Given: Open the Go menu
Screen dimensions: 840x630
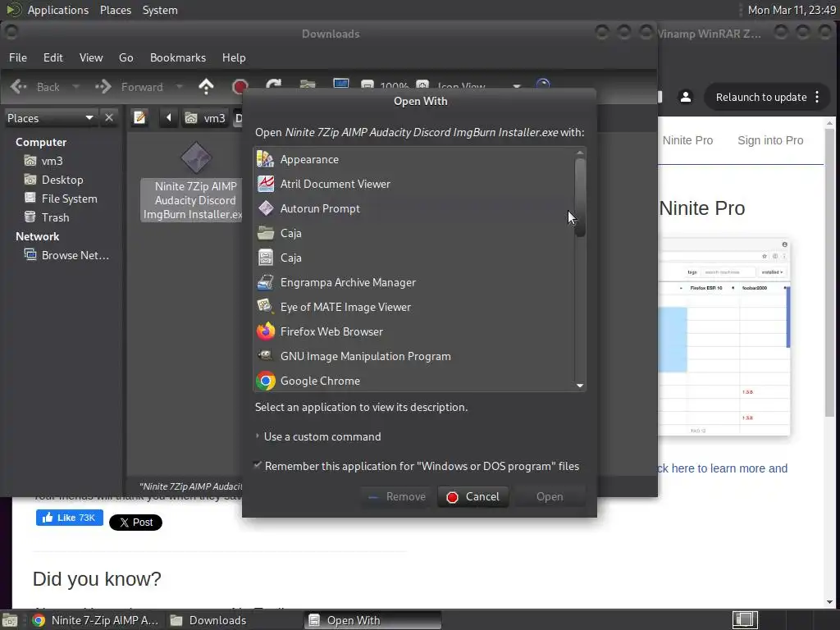Looking at the screenshot, I should (126, 57).
